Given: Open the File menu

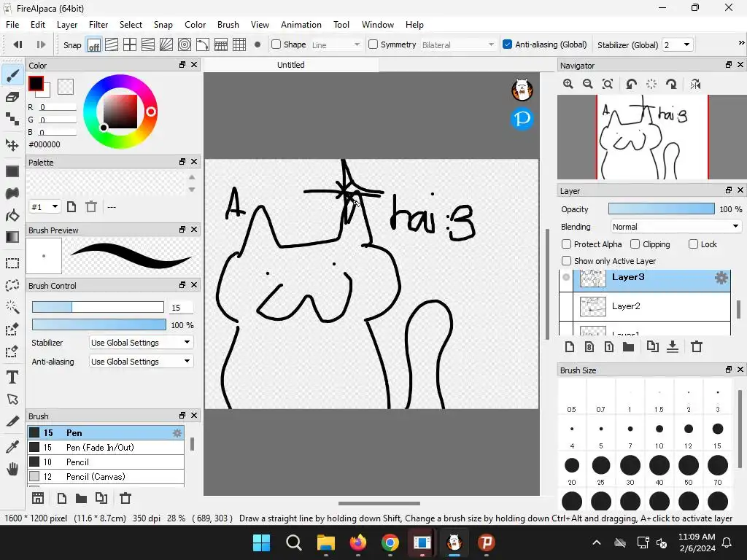Looking at the screenshot, I should pyautogui.click(x=12, y=25).
